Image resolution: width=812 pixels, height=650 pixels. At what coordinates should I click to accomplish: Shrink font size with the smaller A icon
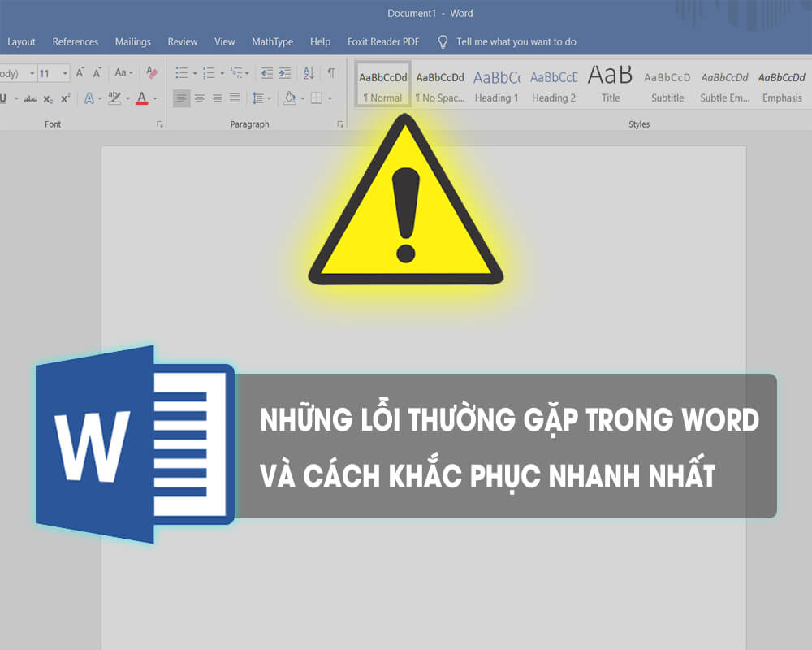(97, 72)
